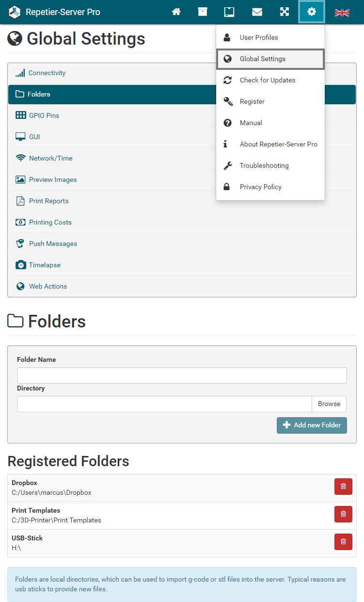Click into the Directory path field
The image size is (364, 602).
coord(164,404)
